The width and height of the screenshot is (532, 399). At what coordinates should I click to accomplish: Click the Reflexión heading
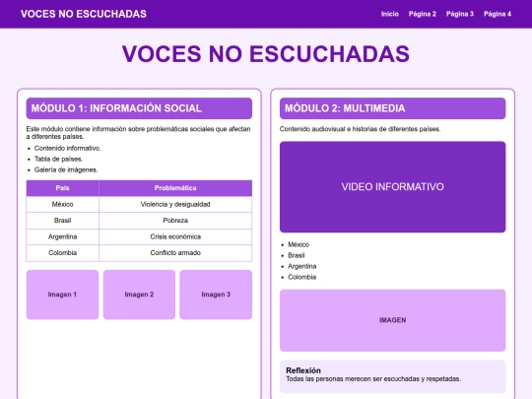[x=303, y=370]
